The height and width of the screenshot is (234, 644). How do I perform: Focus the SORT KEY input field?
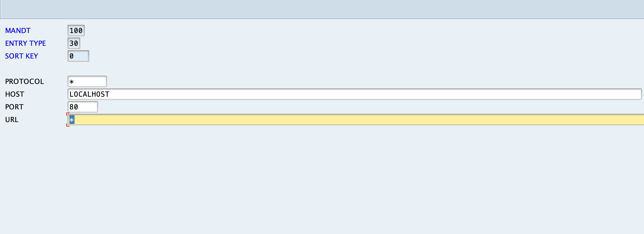point(78,56)
